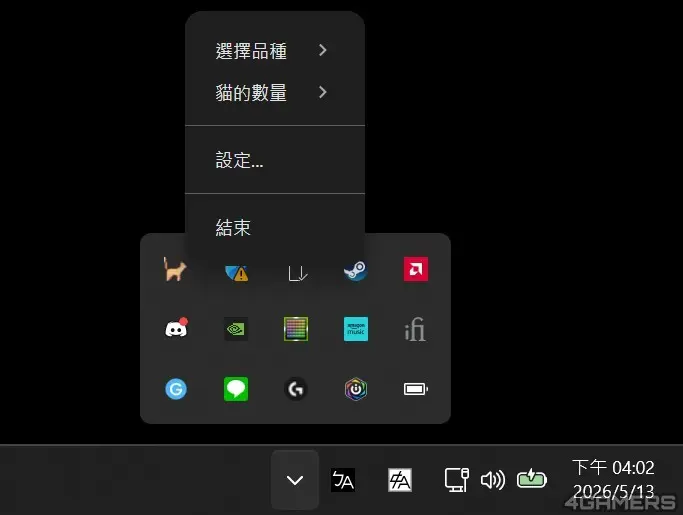Click the colorful grid tray icon
The image size is (683, 515).
point(296,329)
